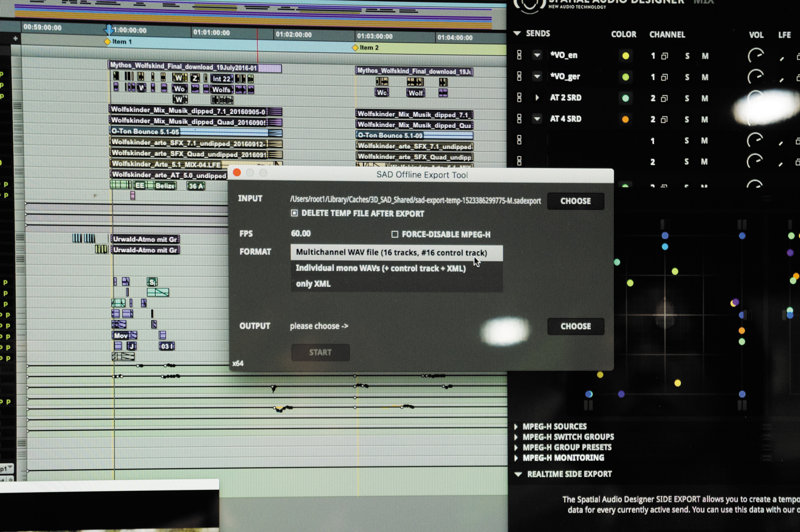The image size is (800, 532).
Task: Mute the AT 2 SRD send
Action: pos(705,99)
